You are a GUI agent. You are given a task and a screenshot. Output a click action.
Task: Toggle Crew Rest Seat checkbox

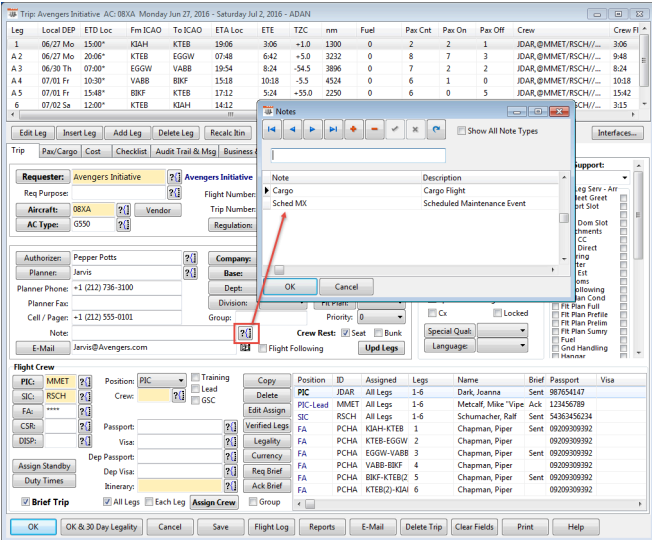coord(345,333)
